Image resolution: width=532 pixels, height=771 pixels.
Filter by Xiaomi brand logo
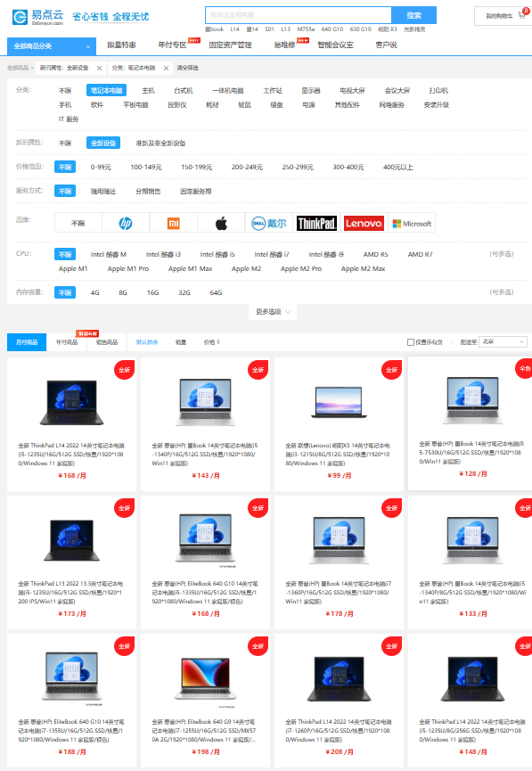(x=174, y=224)
